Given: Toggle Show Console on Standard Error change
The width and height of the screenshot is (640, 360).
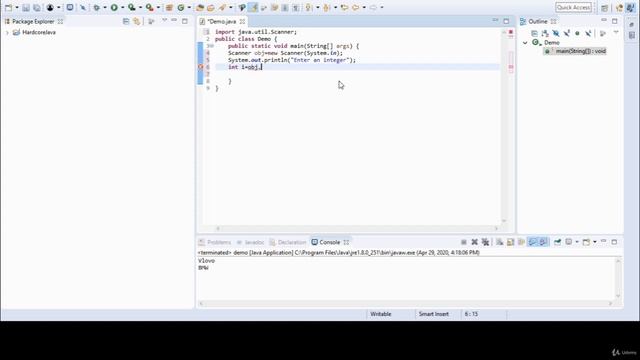Looking at the screenshot, I should (x=543, y=242).
